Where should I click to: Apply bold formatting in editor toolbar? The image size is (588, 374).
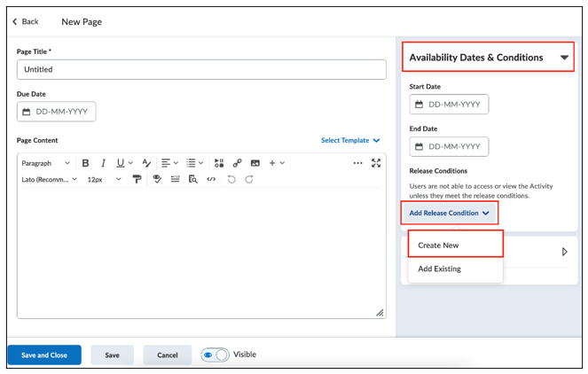[x=85, y=163]
